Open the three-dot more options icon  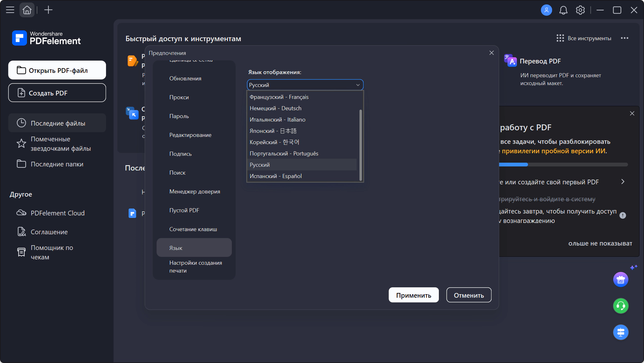pyautogui.click(x=624, y=38)
